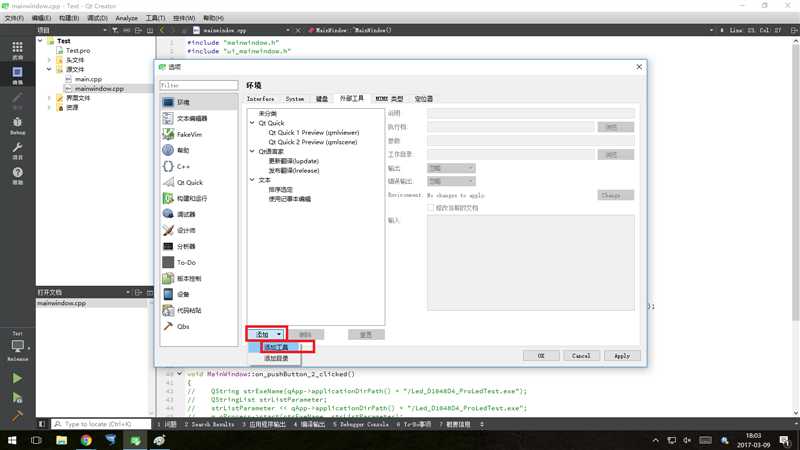Screen dimensions: 800x450
Task: Select the Qbs category in Options
Action: (x=198, y=326)
